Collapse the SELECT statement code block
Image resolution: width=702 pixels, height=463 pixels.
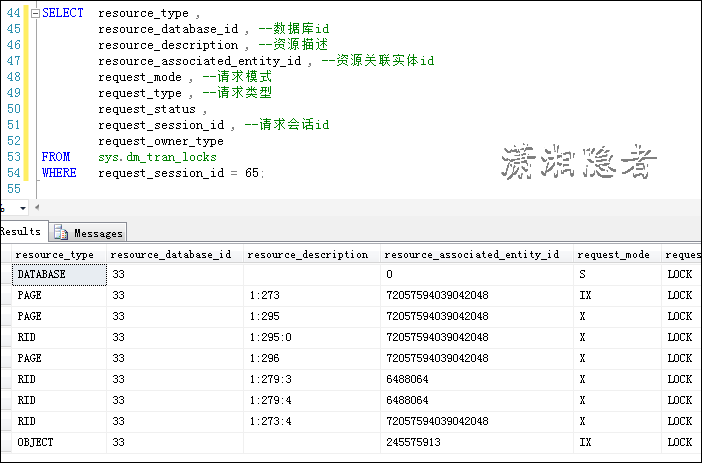[35, 13]
